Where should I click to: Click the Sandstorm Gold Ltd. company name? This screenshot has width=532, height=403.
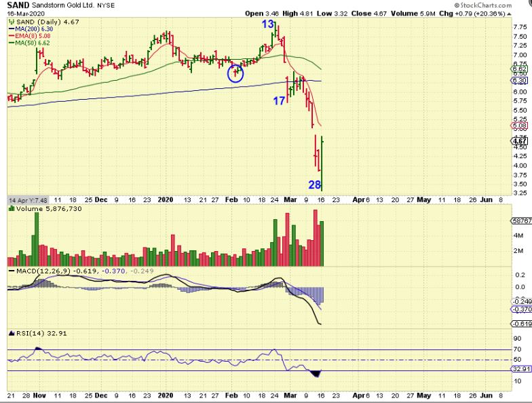pyautogui.click(x=63, y=5)
